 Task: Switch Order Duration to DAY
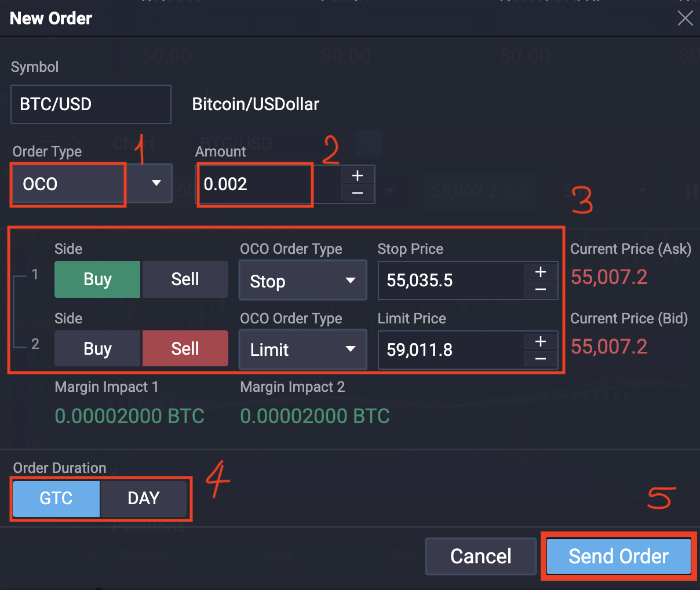(x=144, y=498)
